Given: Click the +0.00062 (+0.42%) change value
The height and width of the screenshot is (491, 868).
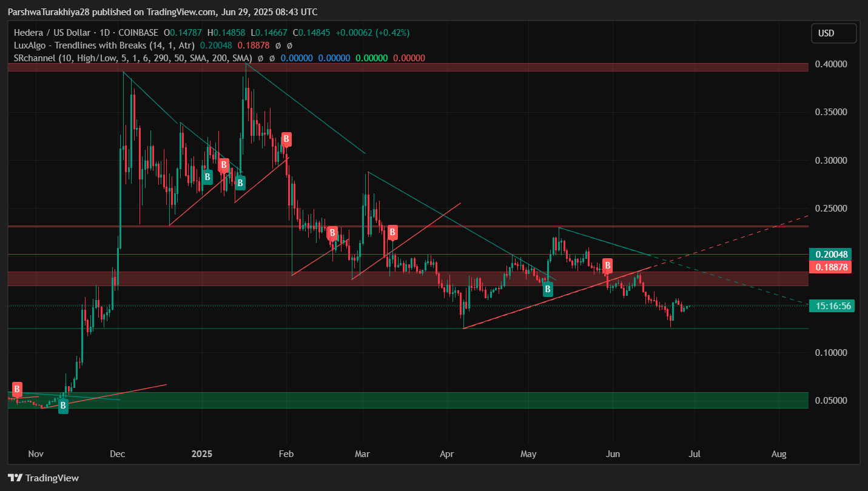Looking at the screenshot, I should pyautogui.click(x=371, y=33).
